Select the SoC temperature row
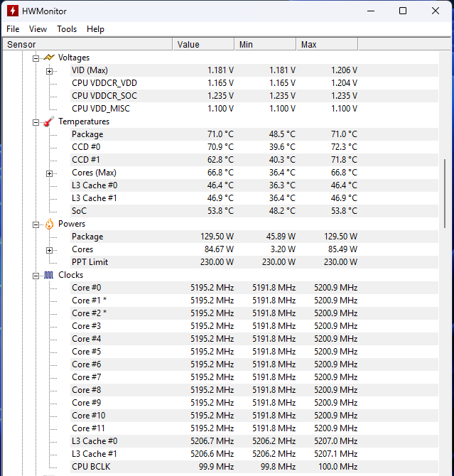Screen dimensions: 454x476 click(254, 211)
